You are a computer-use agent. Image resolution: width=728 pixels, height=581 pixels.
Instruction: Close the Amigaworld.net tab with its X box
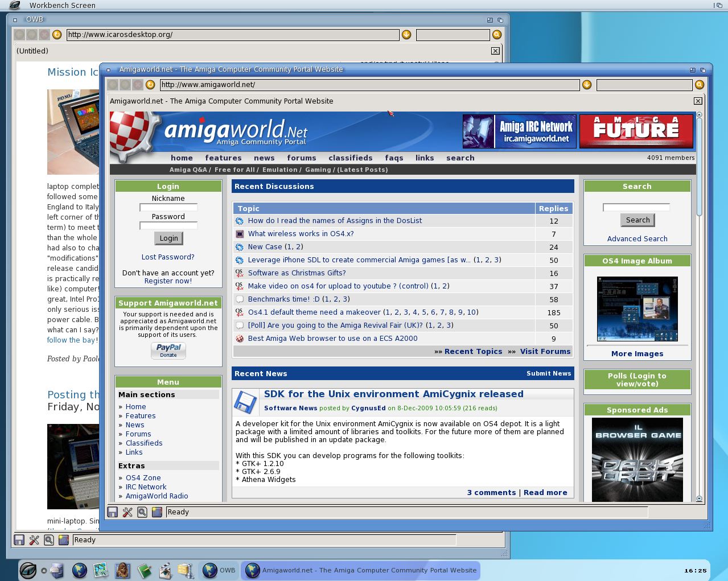tap(698, 101)
